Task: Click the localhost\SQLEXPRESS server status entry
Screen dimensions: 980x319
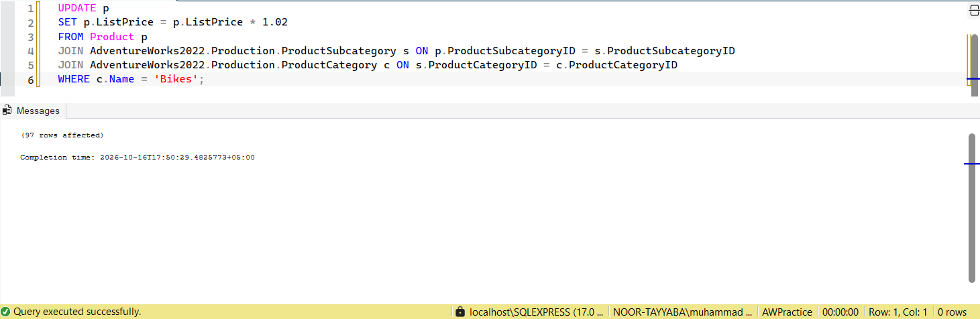Action: tap(537, 312)
